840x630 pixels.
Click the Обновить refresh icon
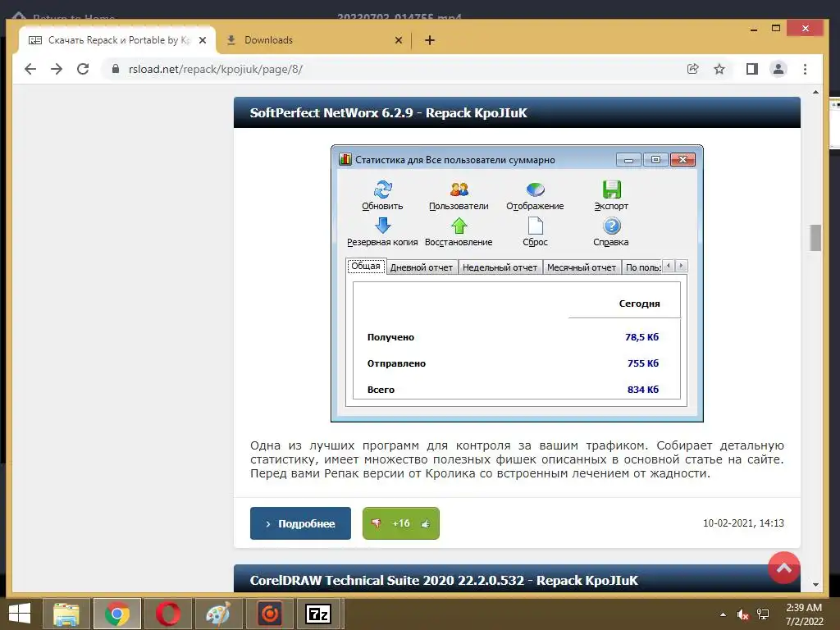[x=382, y=189]
